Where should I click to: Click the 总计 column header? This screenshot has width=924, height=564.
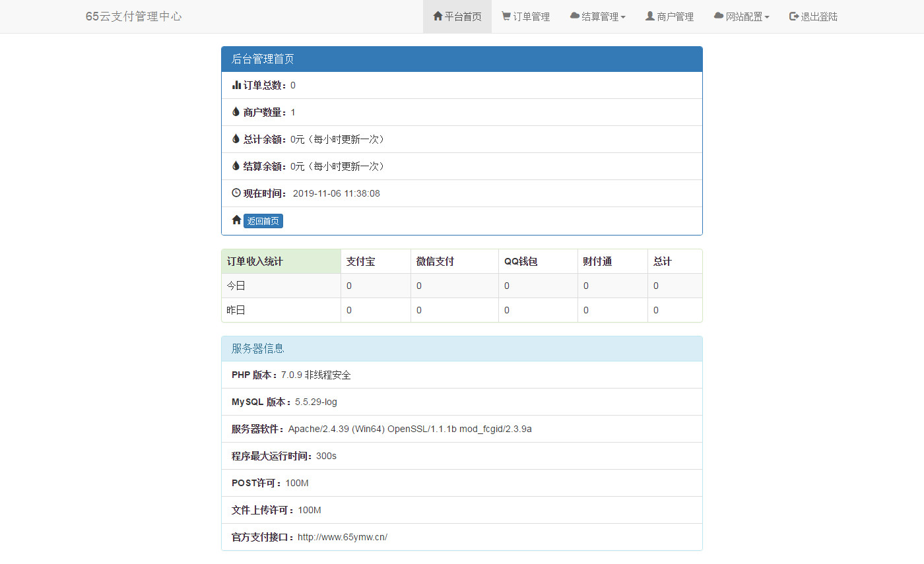tap(675, 261)
